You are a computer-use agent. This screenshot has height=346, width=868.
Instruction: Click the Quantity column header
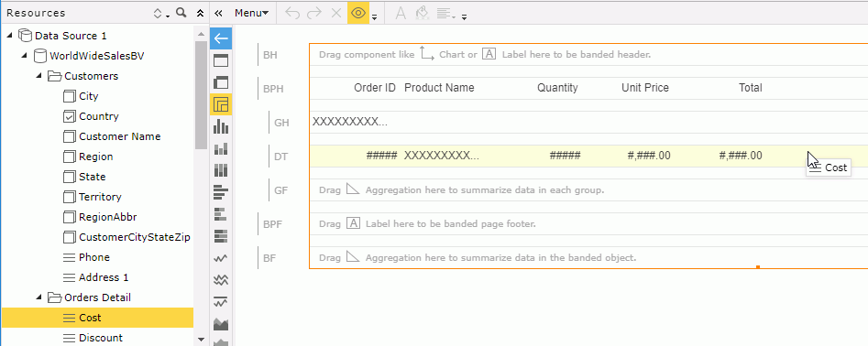click(557, 87)
